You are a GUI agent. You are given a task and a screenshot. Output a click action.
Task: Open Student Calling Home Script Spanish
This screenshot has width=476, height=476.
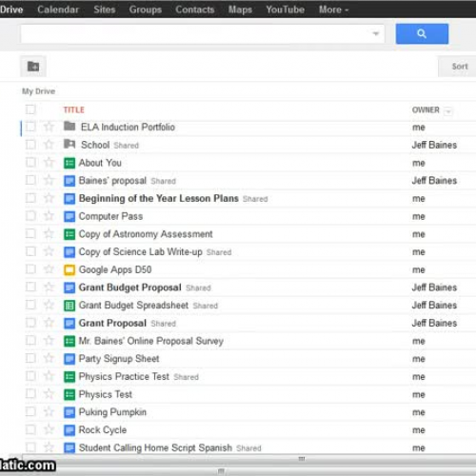pyautogui.click(x=155, y=447)
